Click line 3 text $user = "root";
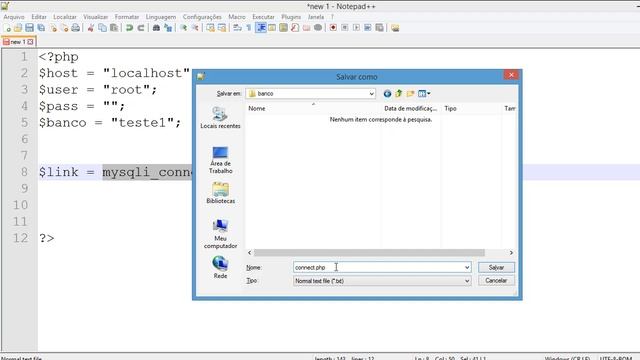This screenshot has width=640, height=360. [x=98, y=90]
